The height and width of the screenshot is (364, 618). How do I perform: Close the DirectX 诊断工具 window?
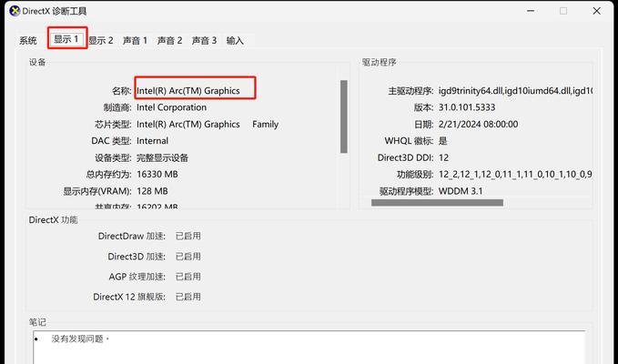click(x=597, y=11)
